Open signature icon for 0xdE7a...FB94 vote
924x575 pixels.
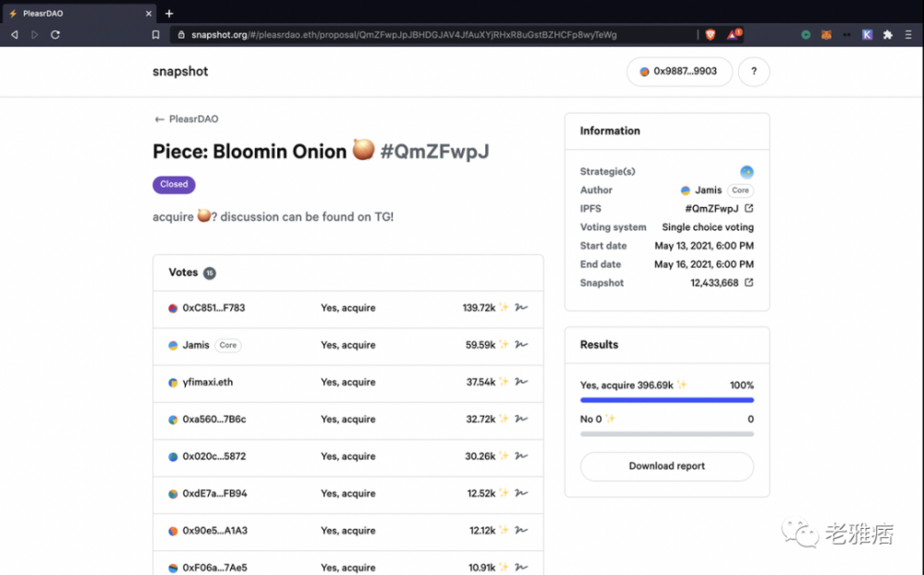[521, 493]
